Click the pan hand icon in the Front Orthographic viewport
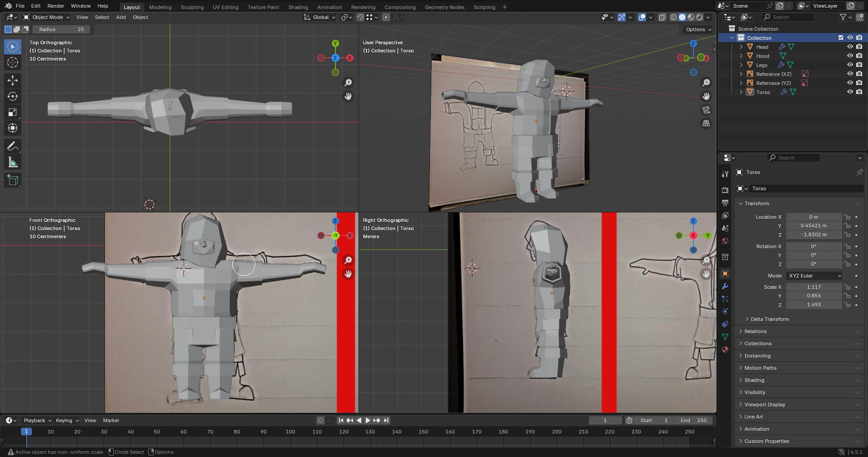Screen dimensions: 868x457 point(348,274)
